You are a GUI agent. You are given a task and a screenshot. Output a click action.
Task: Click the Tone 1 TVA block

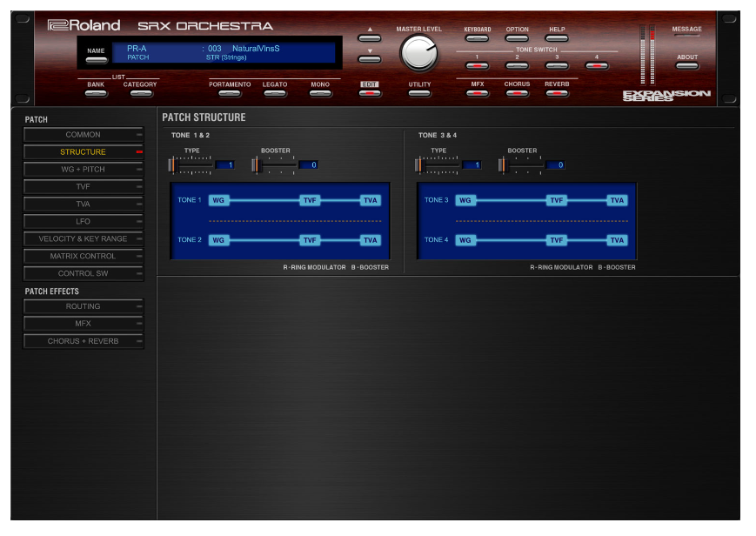[371, 200]
